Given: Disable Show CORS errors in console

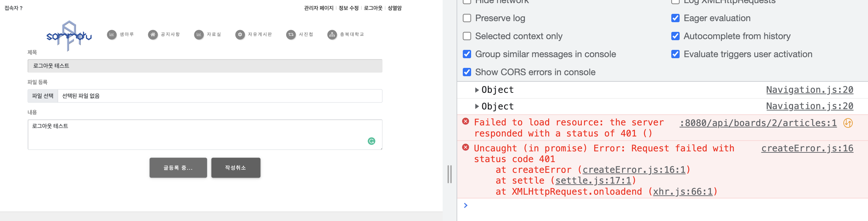Looking at the screenshot, I should click(x=467, y=72).
